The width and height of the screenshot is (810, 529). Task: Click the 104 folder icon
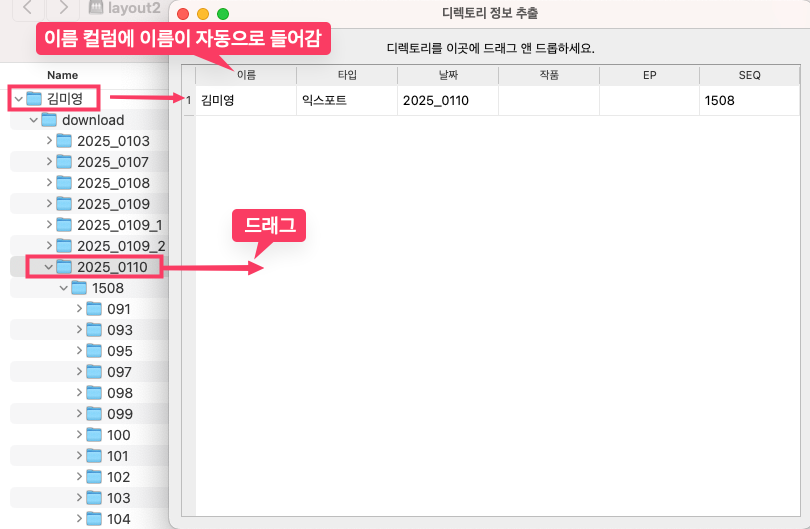94,519
